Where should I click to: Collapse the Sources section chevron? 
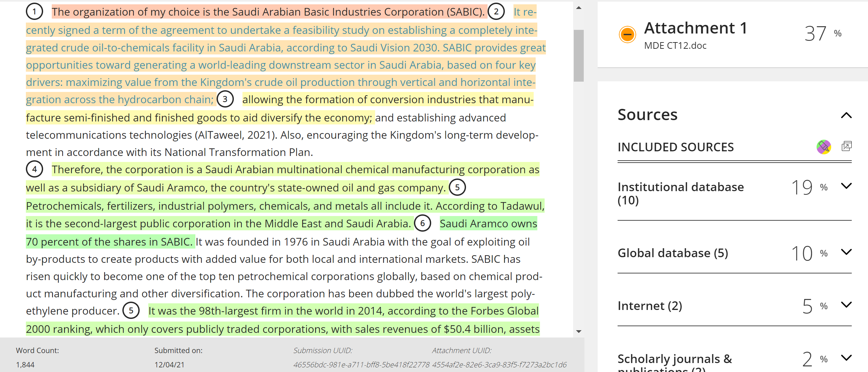click(x=846, y=115)
